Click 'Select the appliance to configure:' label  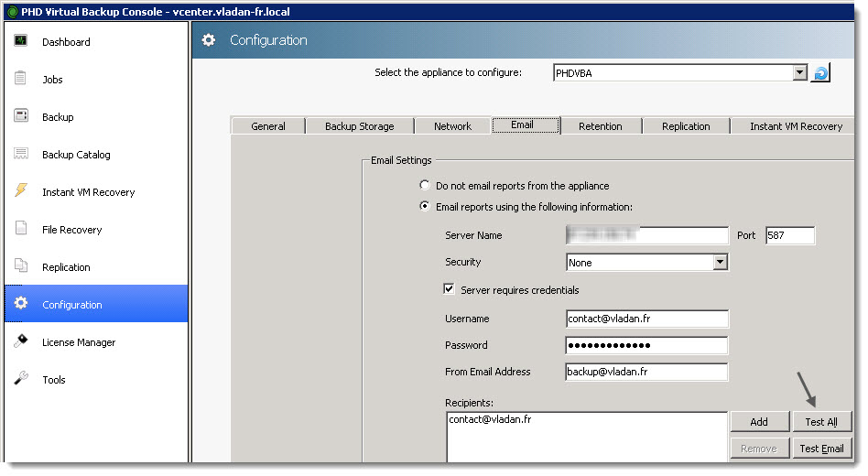448,72
